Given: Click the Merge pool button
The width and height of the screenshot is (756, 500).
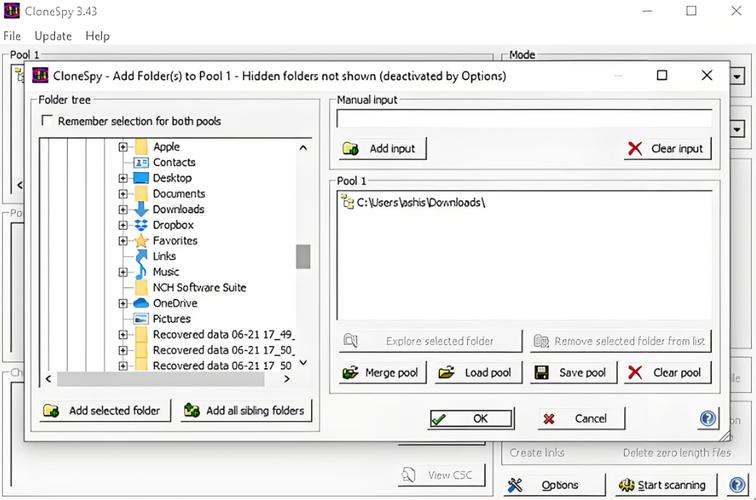Looking at the screenshot, I should 383,372.
